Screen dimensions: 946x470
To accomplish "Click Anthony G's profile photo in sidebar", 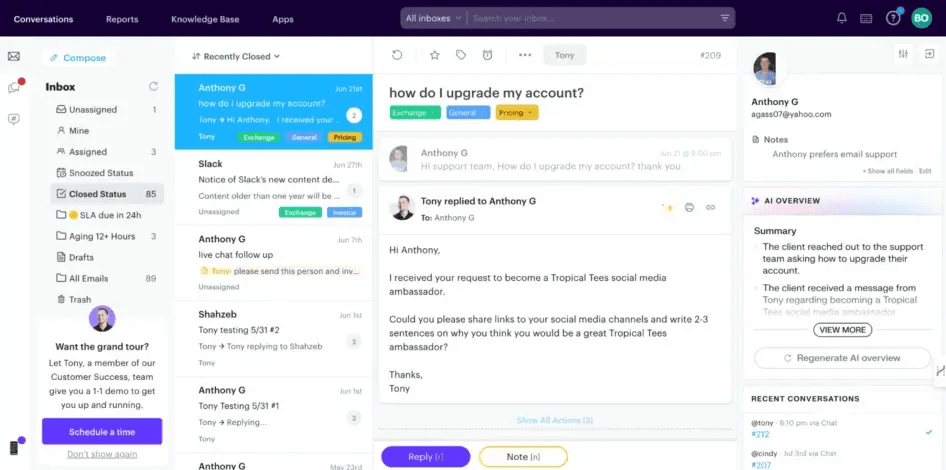I will pyautogui.click(x=765, y=69).
